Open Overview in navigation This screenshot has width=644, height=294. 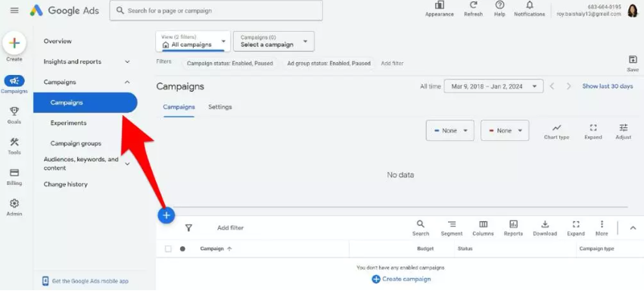[58, 41]
